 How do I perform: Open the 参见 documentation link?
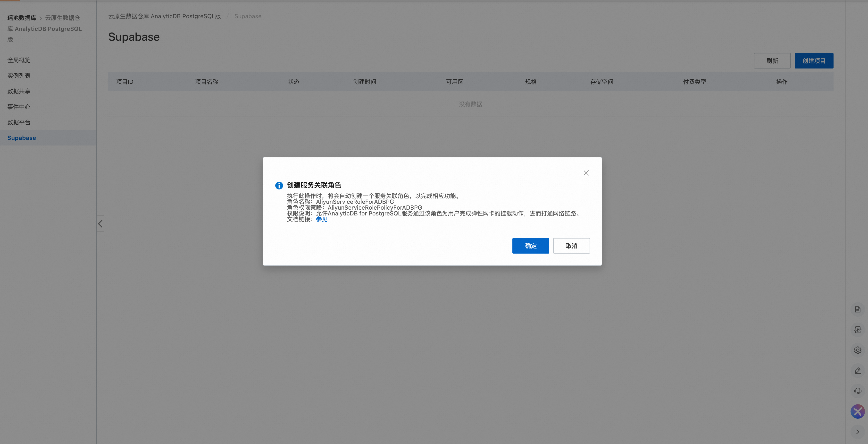click(x=321, y=219)
